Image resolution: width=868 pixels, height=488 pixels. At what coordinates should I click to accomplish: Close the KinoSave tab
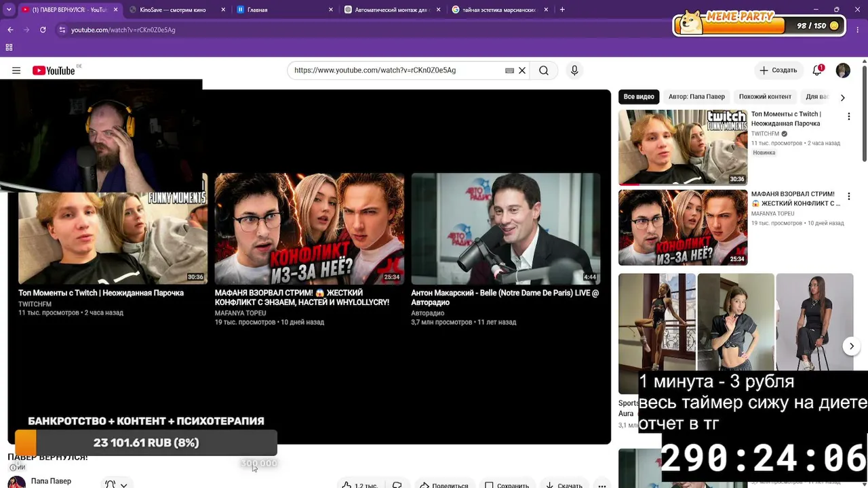pyautogui.click(x=223, y=9)
